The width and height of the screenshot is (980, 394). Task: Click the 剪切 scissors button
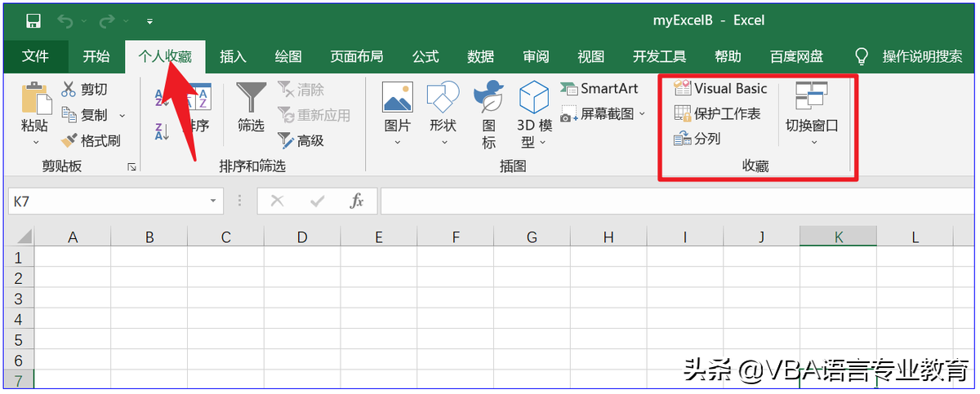pyautogui.click(x=84, y=89)
